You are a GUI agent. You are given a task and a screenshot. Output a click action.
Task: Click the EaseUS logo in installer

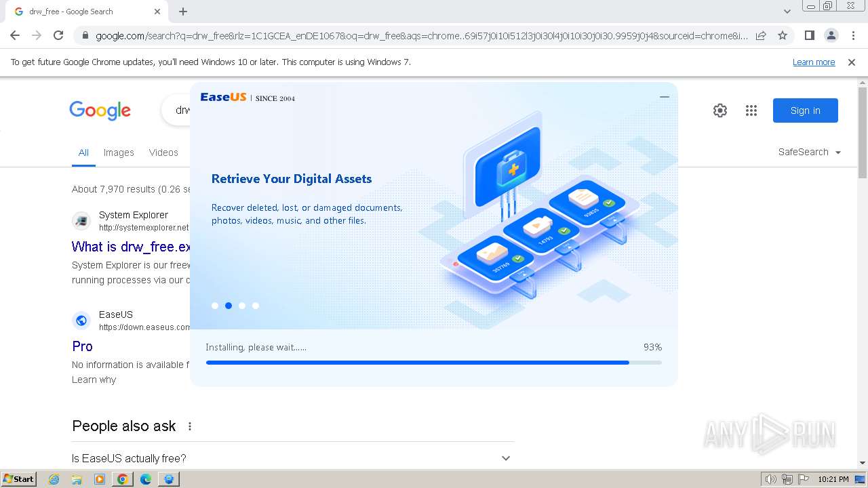tap(223, 98)
